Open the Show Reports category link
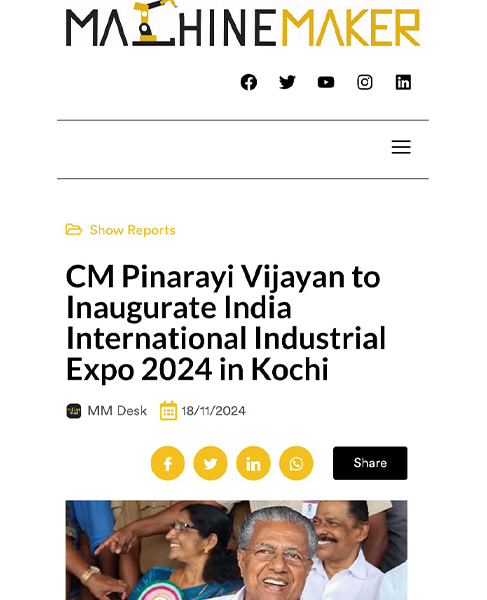 [132, 230]
